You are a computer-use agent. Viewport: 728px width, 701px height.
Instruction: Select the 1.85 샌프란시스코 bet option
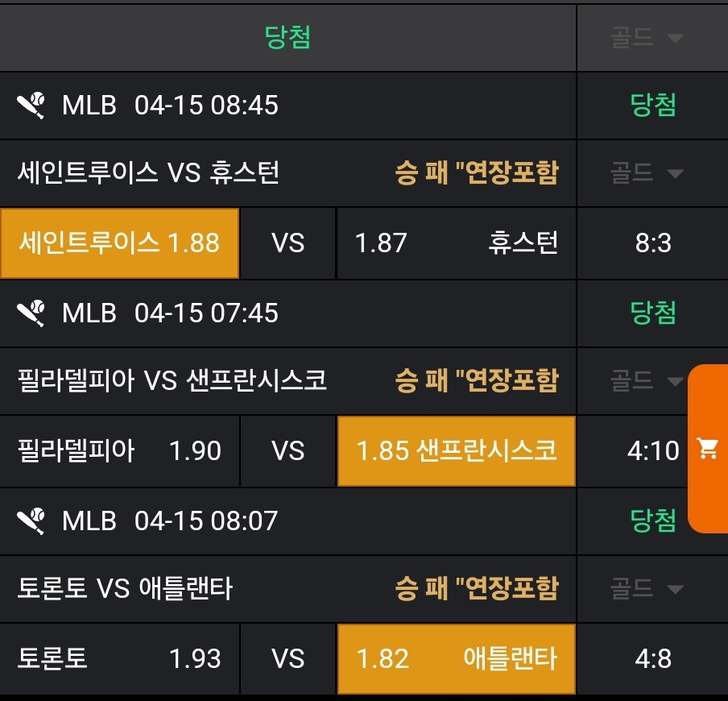tap(457, 450)
